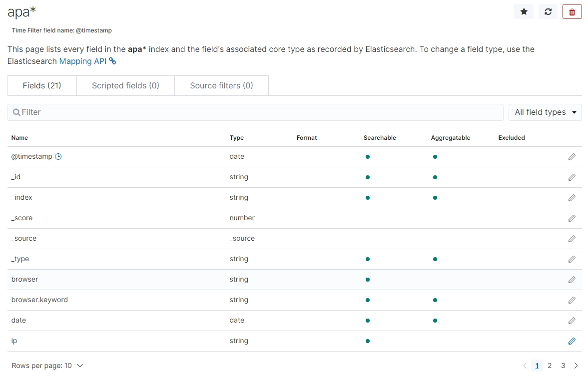Image resolution: width=588 pixels, height=376 pixels.
Task: Click the Time Filter field name text
Action: [x=61, y=30]
